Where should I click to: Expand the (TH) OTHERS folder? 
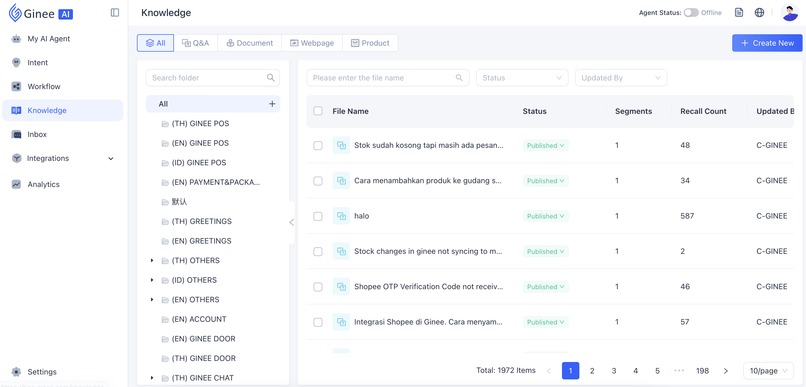[152, 261]
